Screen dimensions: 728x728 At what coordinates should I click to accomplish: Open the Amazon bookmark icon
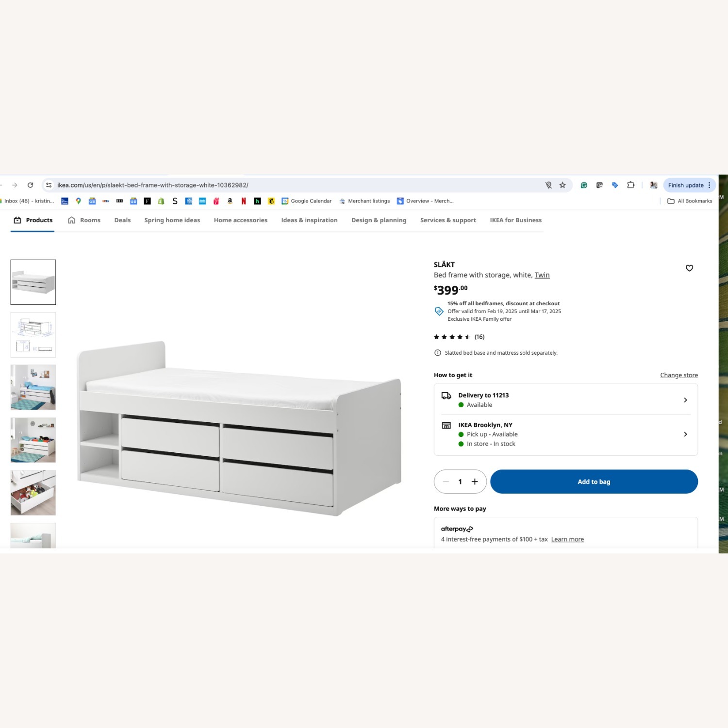click(230, 200)
